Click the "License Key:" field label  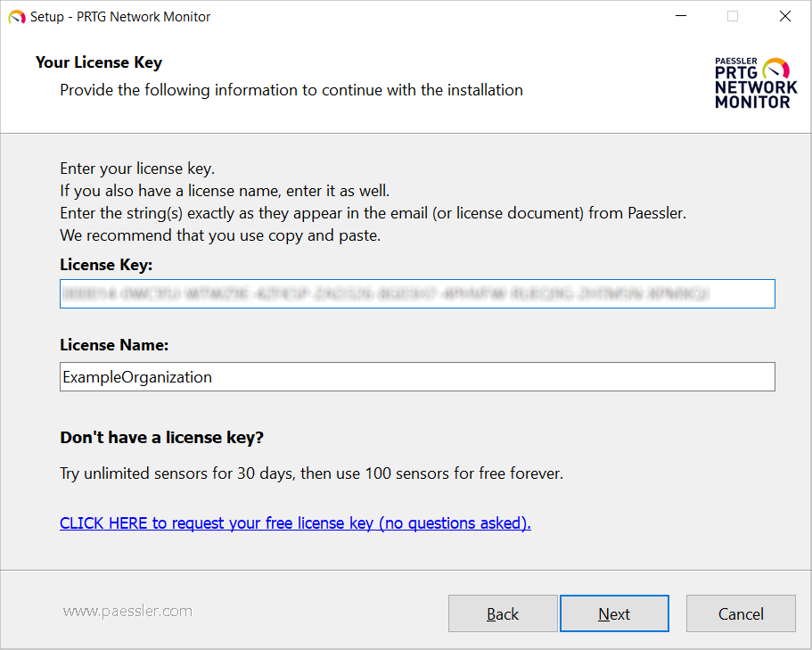click(x=106, y=265)
